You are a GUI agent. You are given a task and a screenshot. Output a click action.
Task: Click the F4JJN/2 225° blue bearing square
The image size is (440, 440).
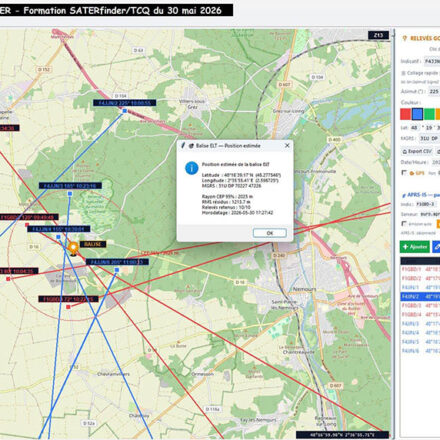click(125, 111)
